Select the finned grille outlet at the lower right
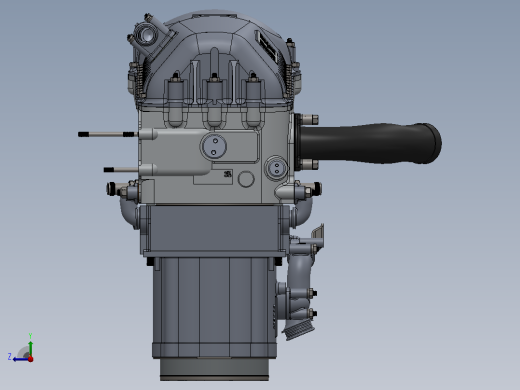The image size is (520, 390). coord(298,331)
